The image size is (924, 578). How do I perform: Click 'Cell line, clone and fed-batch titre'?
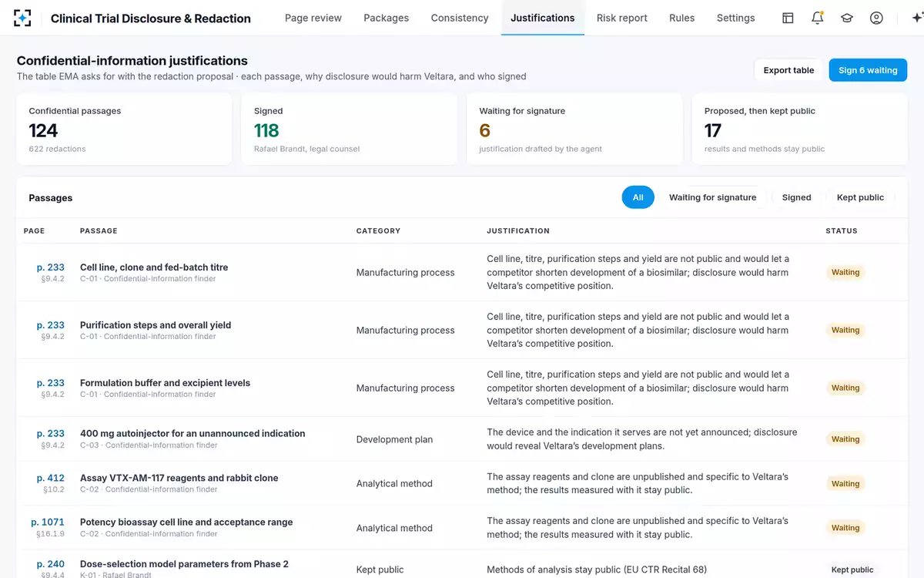[154, 267]
